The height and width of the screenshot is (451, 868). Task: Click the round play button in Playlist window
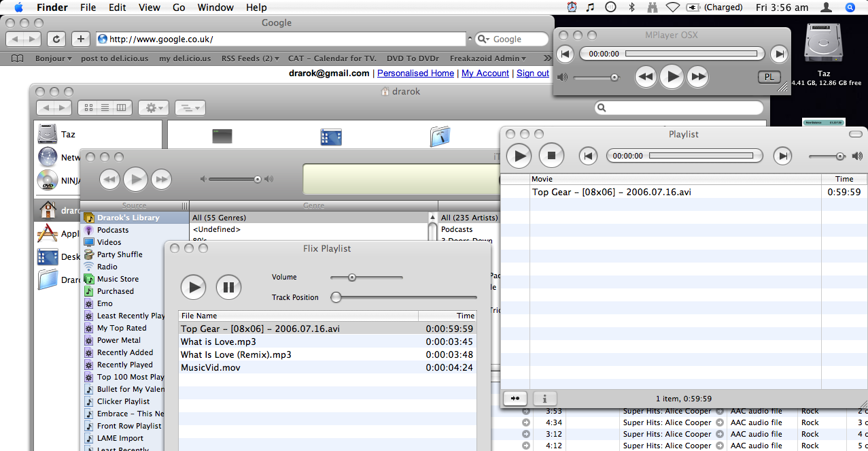[519, 156]
